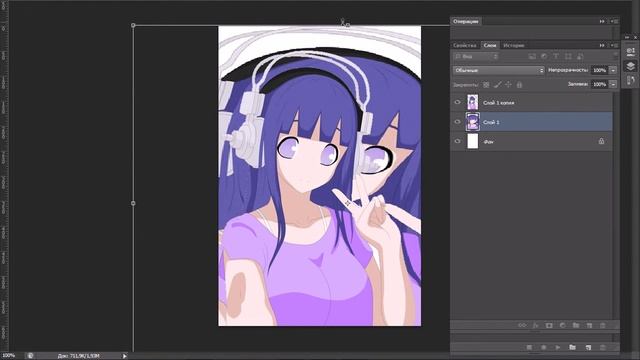This screenshot has height=360, width=640.
Task: Open the layers stack icon in dock
Action: click(630, 66)
